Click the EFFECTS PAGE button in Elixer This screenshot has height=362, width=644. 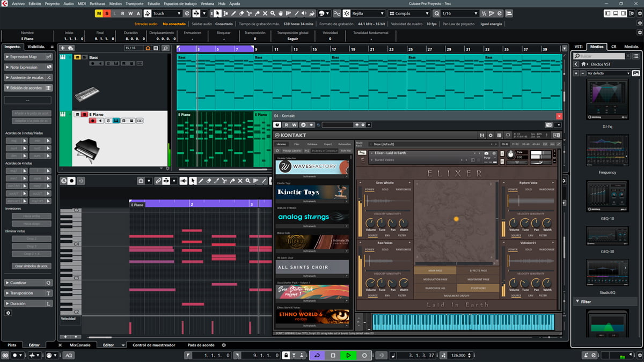point(478,271)
